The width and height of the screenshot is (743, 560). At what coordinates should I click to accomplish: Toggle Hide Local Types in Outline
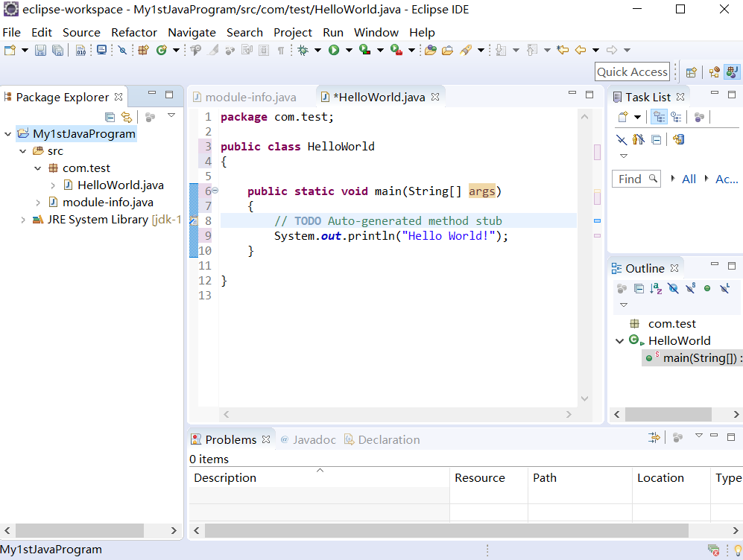coord(724,288)
